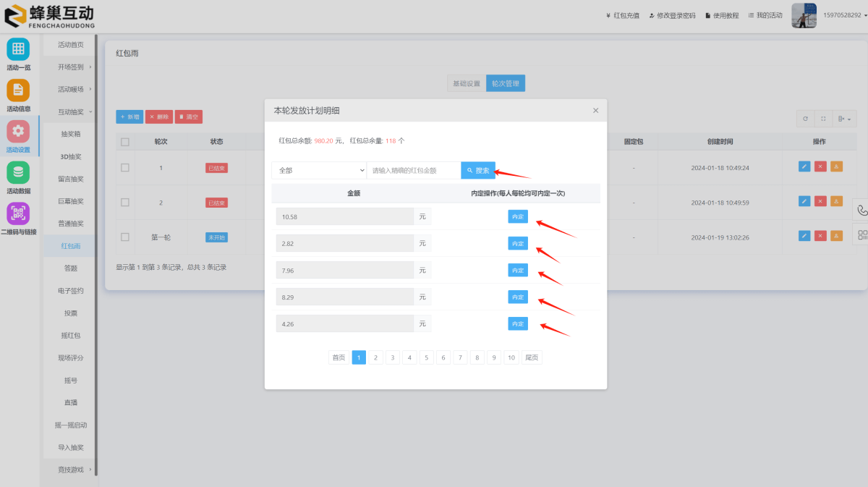Click the orange download icon for round 2
This screenshot has width=868, height=487.
(x=836, y=201)
